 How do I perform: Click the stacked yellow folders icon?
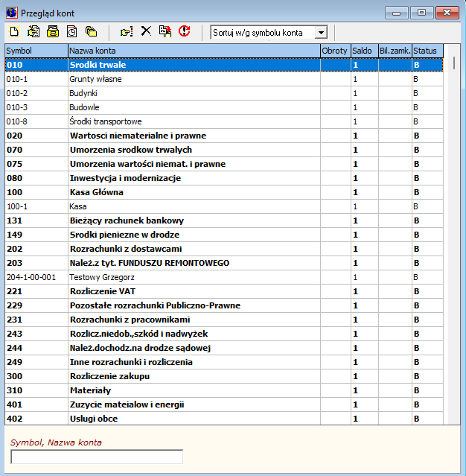click(91, 31)
